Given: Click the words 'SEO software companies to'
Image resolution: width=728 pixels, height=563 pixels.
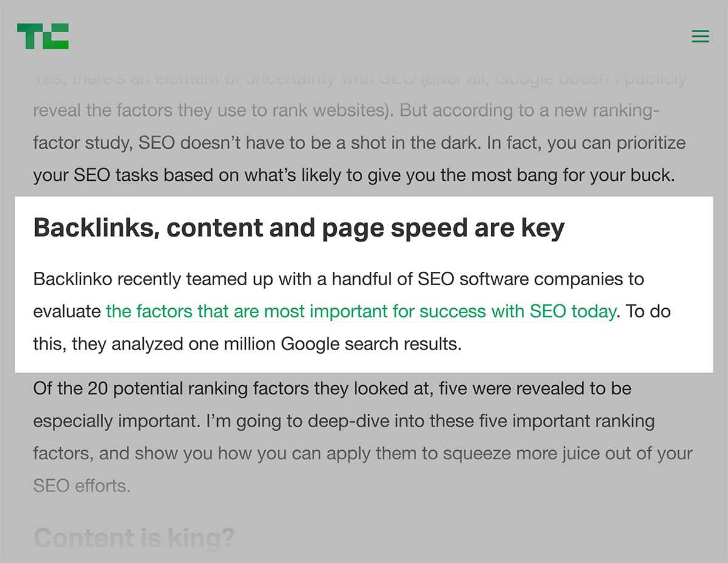Looking at the screenshot, I should coord(531,279).
